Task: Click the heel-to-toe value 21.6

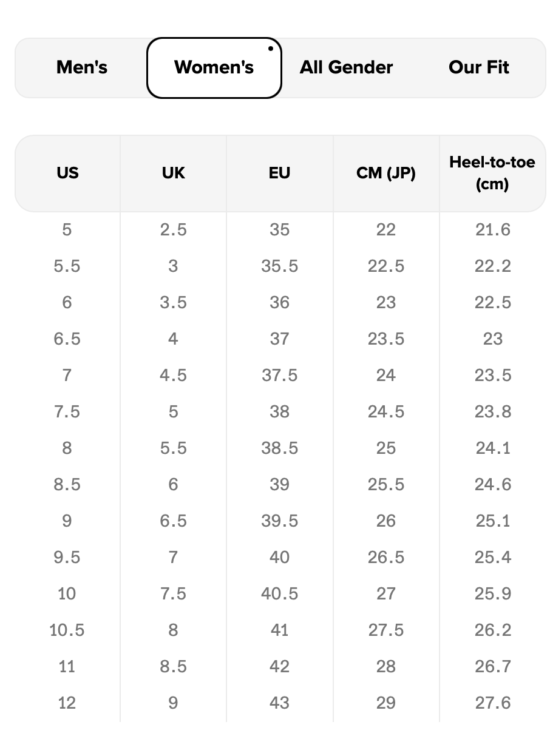Action: (x=492, y=230)
